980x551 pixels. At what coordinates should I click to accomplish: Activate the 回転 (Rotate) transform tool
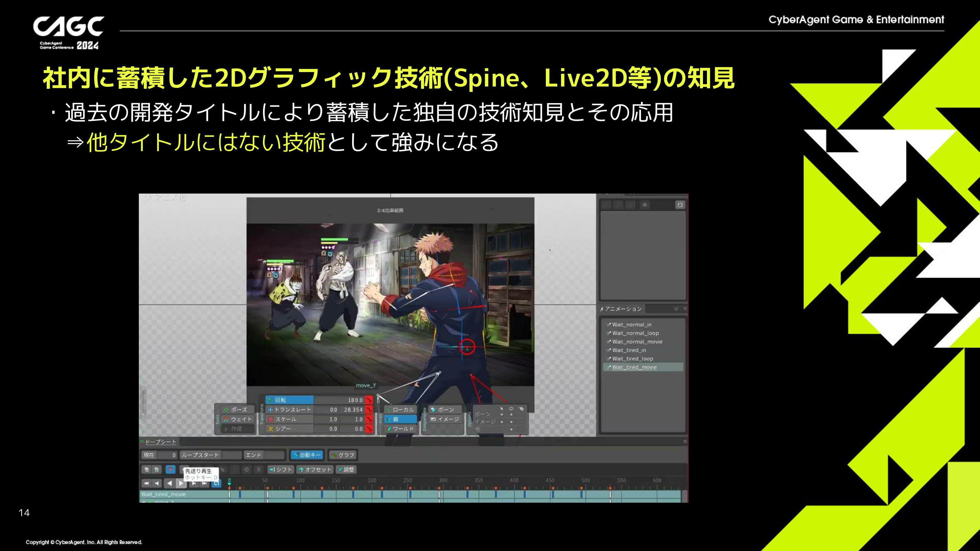pos(289,400)
